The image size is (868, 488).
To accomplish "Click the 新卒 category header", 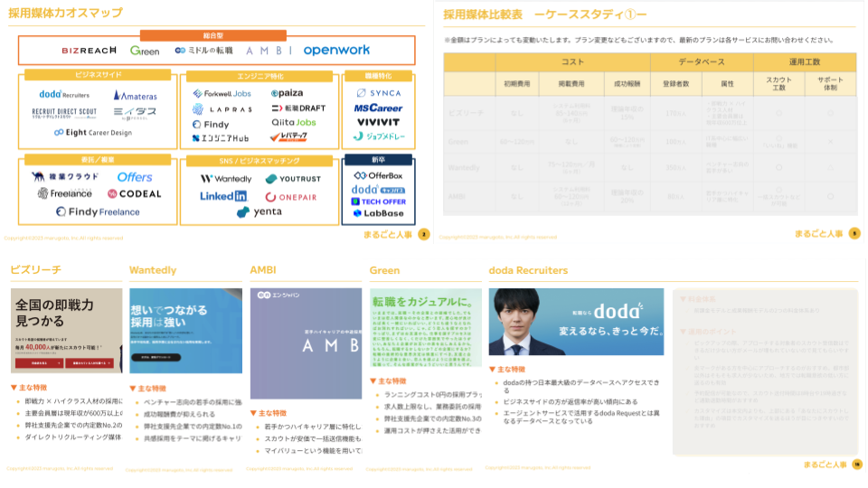I will click(378, 160).
